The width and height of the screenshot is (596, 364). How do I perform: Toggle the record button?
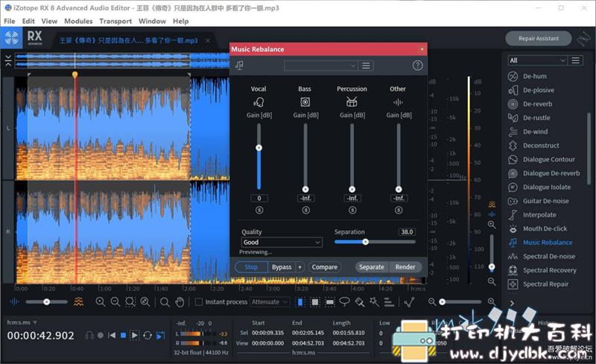tap(101, 336)
